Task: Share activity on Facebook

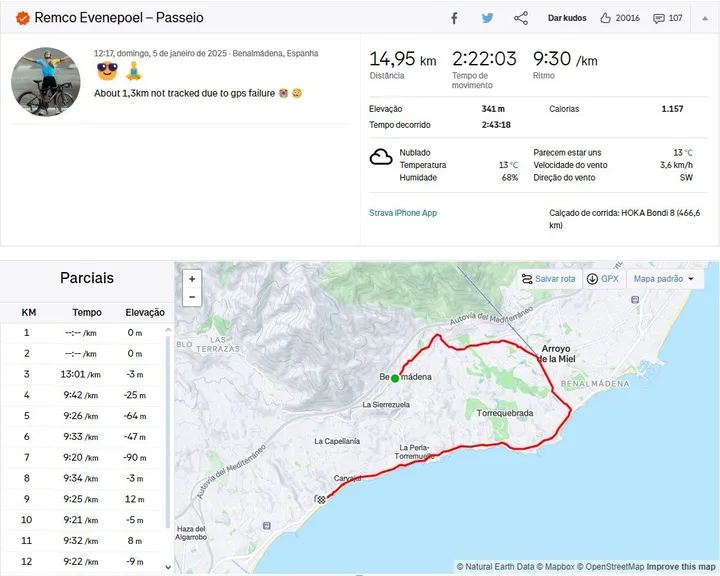Action: [454, 18]
